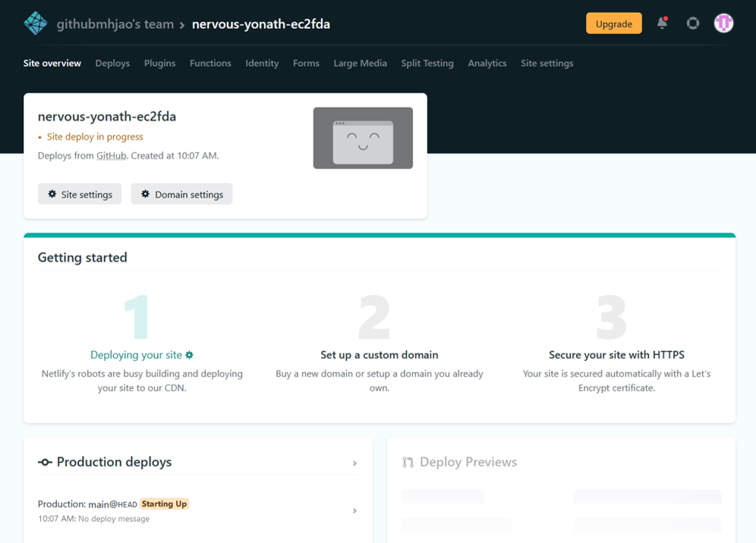Go to githubmhjao's team breadcrumb
This screenshot has height=543, width=756.
click(115, 24)
